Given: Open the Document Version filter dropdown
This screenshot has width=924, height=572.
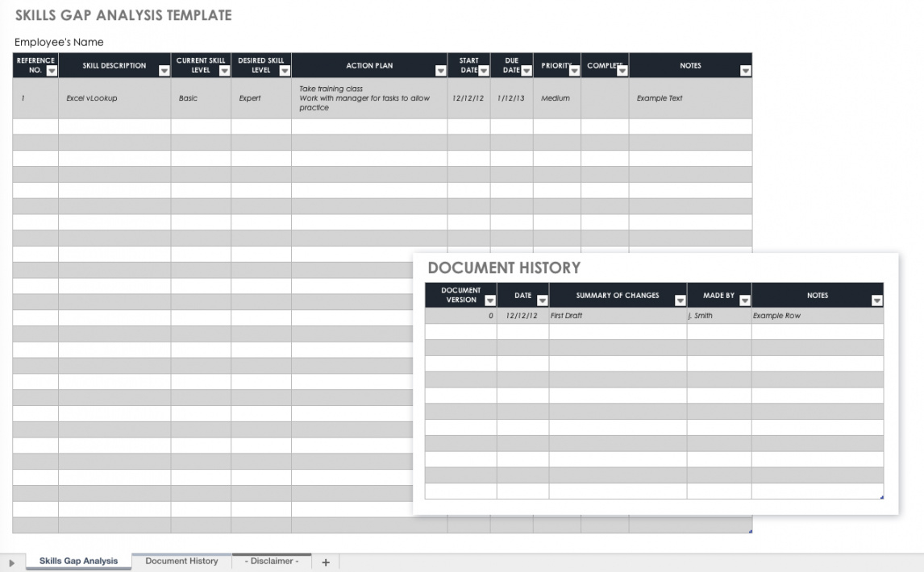Looking at the screenshot, I should 489,301.
